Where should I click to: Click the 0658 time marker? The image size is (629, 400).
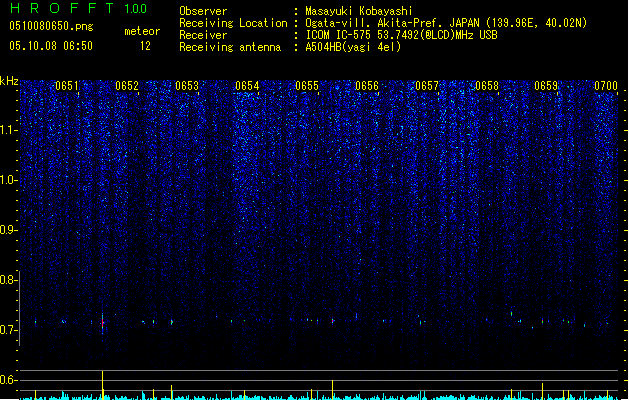tap(487, 86)
